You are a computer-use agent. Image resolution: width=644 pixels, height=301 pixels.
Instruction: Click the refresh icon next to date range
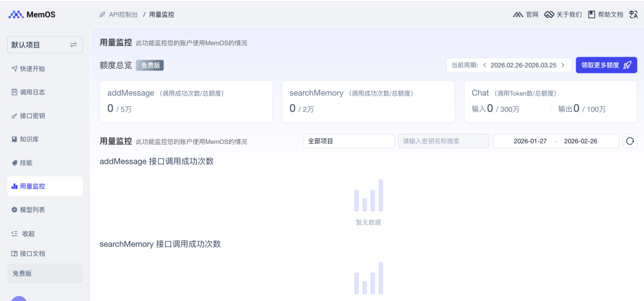click(630, 141)
